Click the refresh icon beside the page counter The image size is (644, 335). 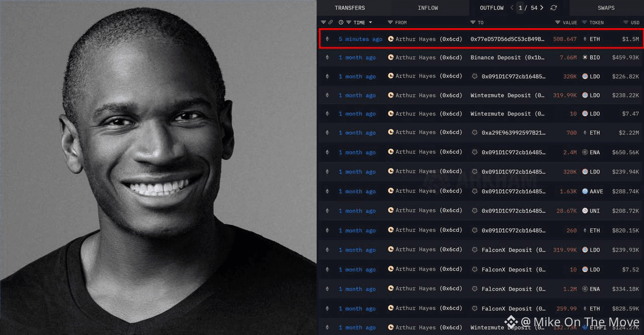coord(553,8)
